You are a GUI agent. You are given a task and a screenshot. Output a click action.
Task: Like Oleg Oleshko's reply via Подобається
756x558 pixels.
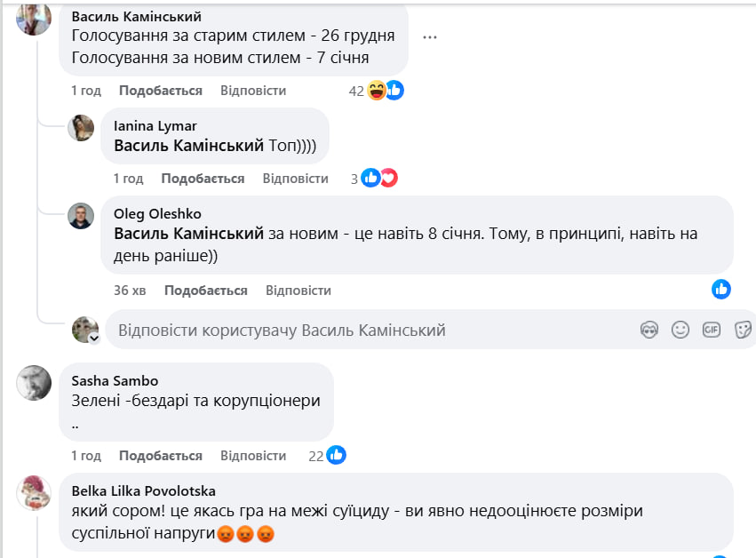tap(206, 291)
